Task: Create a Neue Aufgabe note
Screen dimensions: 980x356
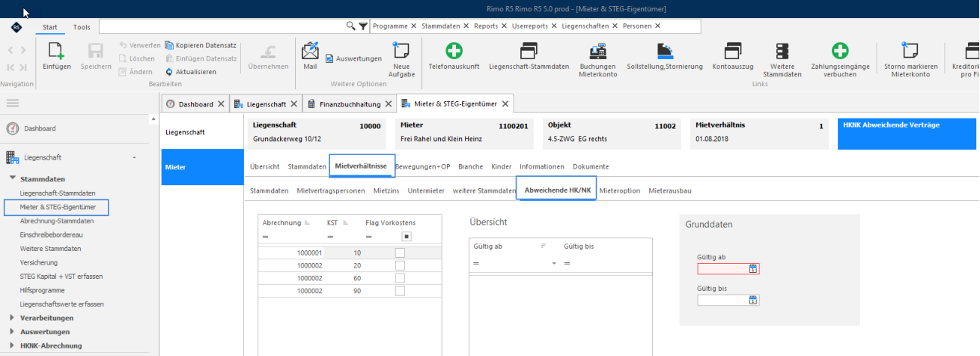Action: [x=401, y=51]
